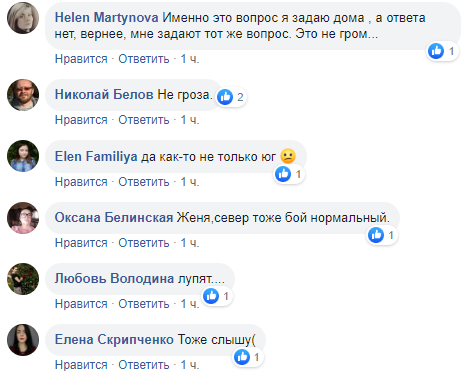Screen dimensions: 471x376
Task: Open Николай Белов's profile picture
Action: (23, 95)
